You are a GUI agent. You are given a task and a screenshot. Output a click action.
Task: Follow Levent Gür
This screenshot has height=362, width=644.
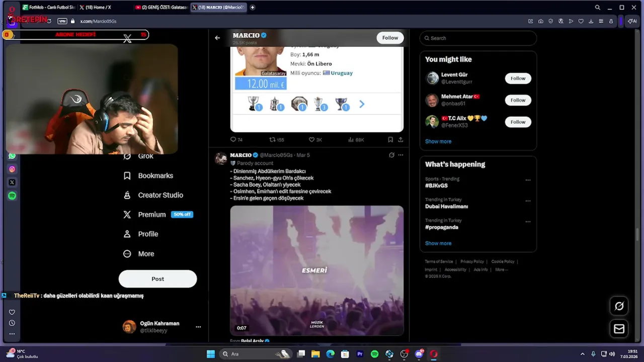pyautogui.click(x=518, y=78)
